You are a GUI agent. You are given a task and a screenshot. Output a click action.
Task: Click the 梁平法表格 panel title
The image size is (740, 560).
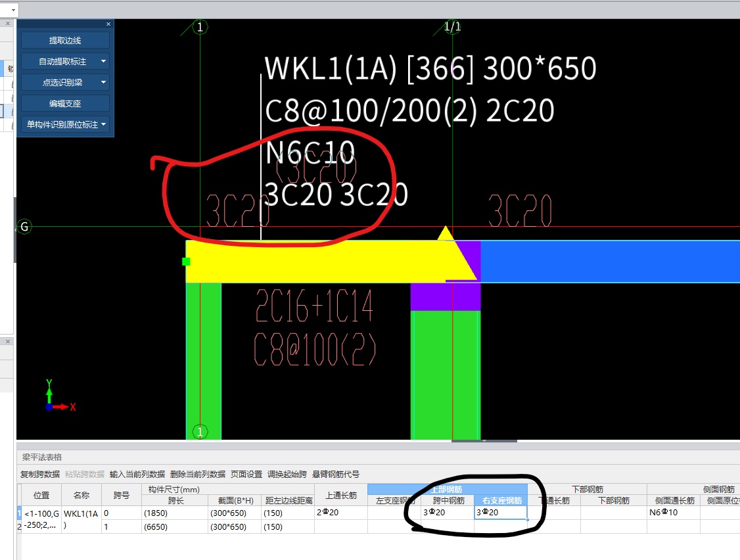[42, 457]
